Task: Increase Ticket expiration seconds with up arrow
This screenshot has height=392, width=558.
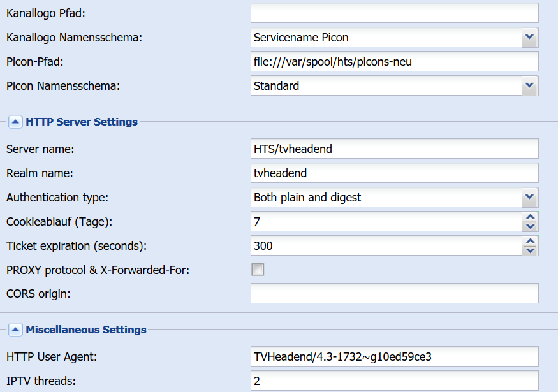Action: (530, 241)
